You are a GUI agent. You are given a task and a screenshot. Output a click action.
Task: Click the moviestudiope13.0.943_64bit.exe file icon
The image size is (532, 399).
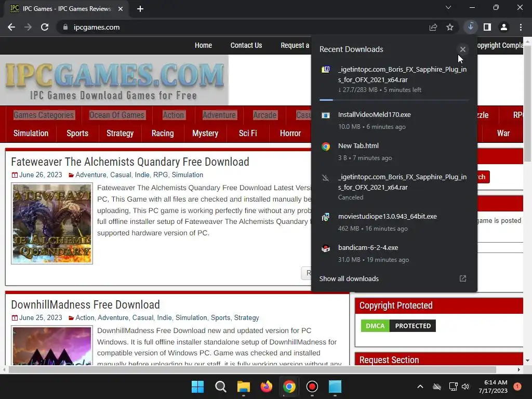[x=326, y=217]
